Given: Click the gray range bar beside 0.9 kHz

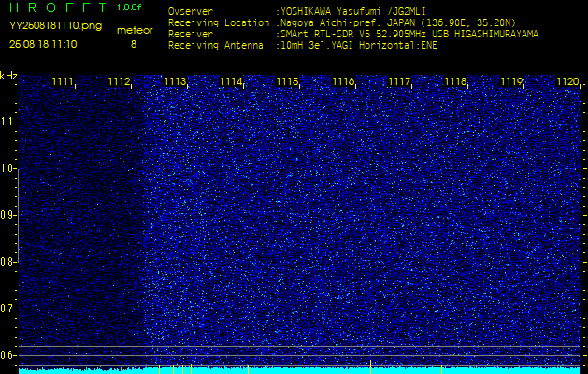Looking at the screenshot, I should click(19, 216).
